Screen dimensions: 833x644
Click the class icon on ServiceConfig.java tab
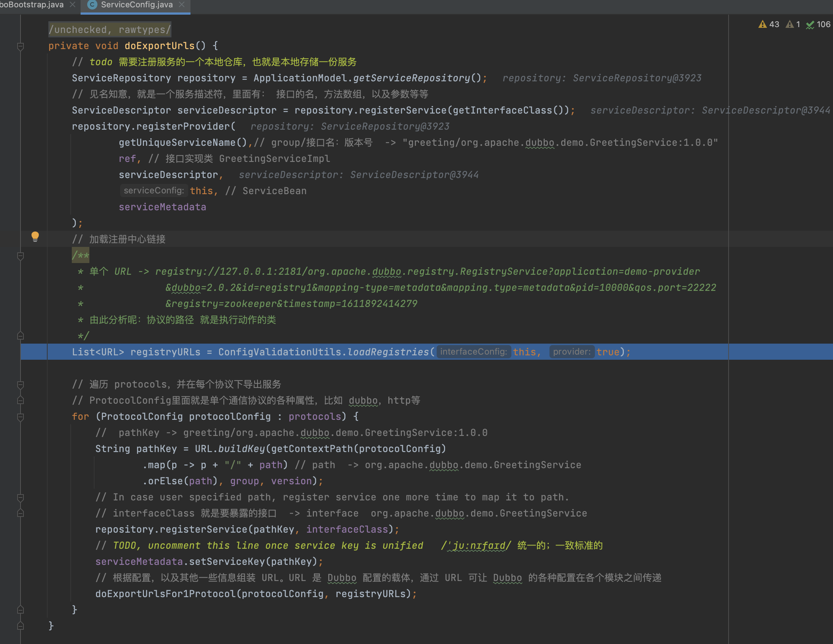coord(92,4)
